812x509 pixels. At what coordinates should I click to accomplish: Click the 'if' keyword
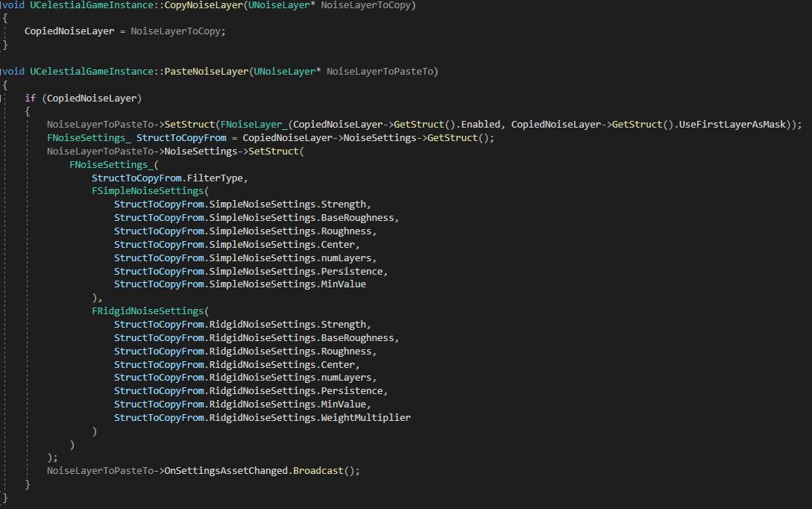coord(30,98)
